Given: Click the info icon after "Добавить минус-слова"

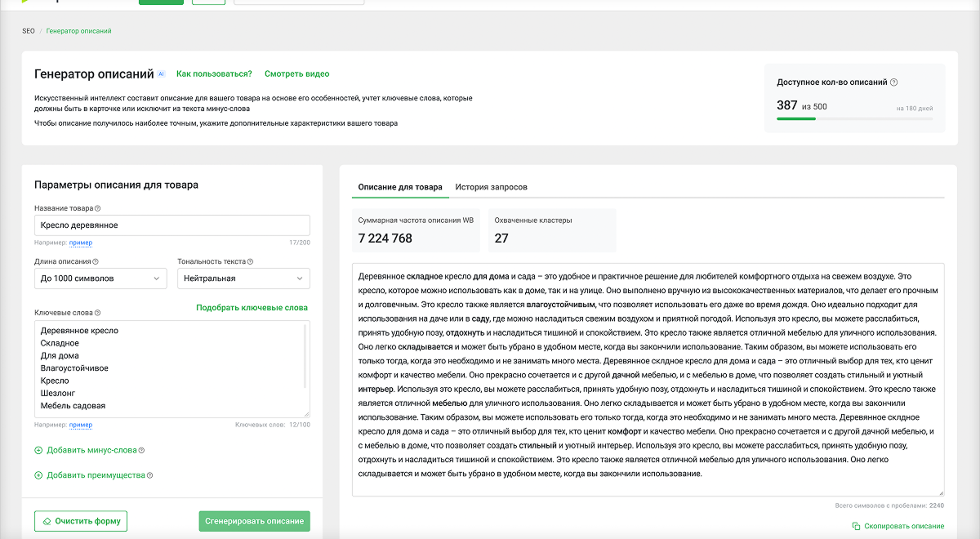Looking at the screenshot, I should pos(141,451).
